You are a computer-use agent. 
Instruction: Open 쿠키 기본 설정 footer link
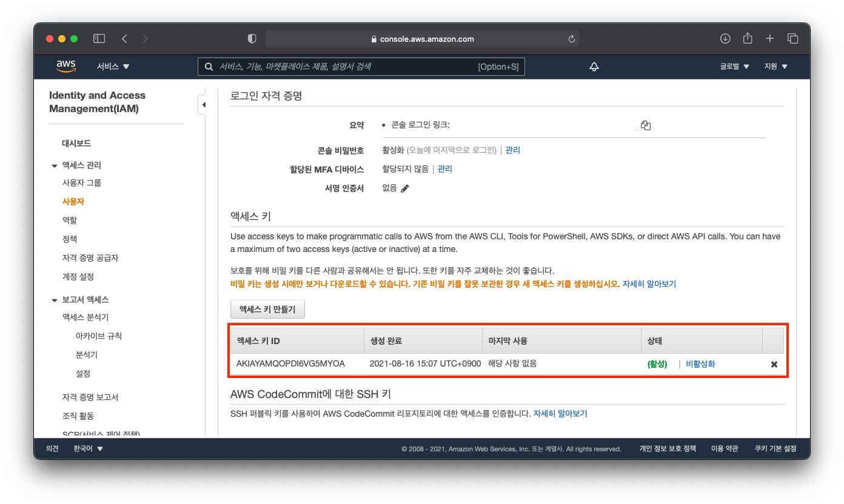click(x=775, y=449)
